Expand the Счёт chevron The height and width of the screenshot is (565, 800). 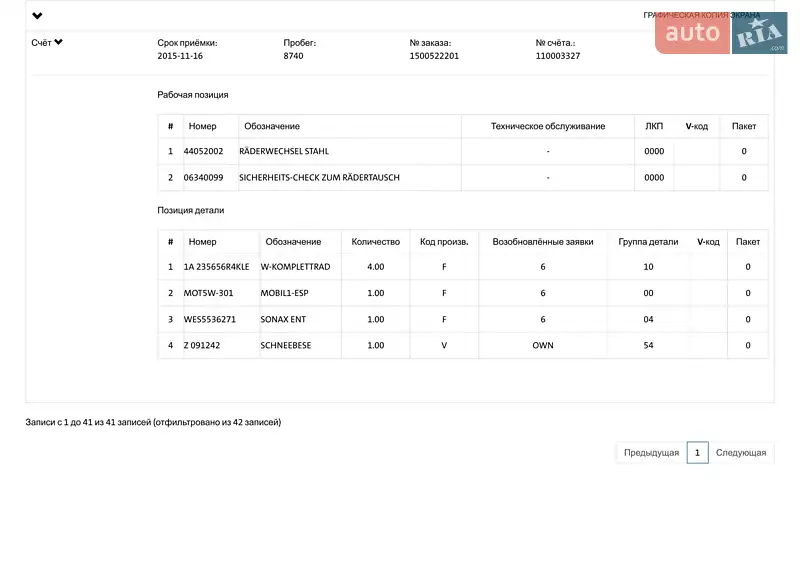(59, 42)
